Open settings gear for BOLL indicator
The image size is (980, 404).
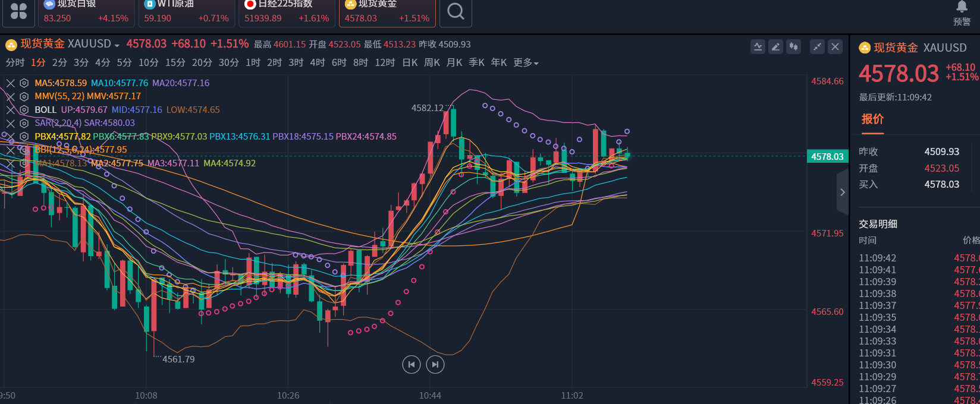click(24, 110)
